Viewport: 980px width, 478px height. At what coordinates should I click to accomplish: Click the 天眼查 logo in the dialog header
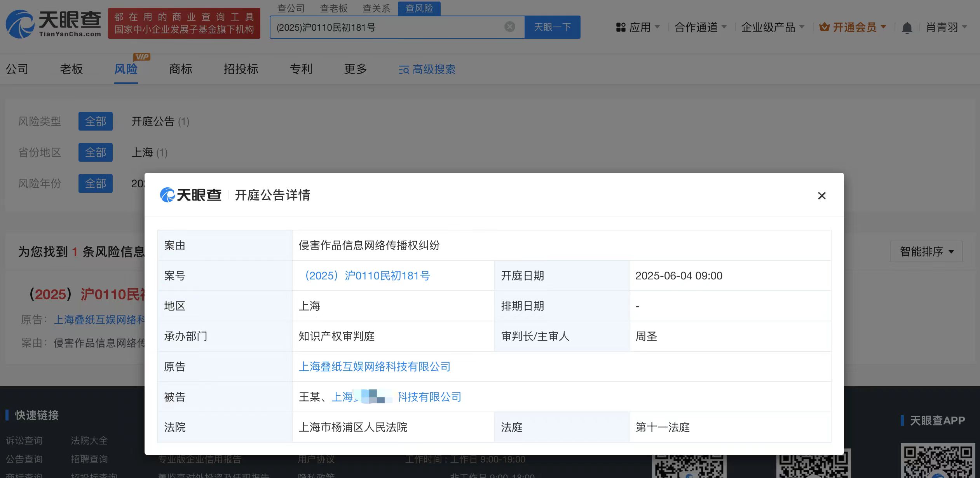point(191,195)
